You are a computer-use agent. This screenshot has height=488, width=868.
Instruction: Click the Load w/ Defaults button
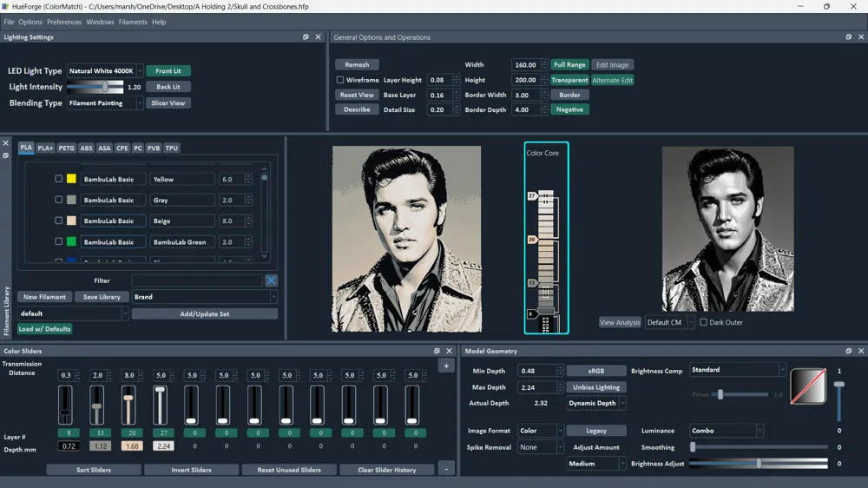45,329
